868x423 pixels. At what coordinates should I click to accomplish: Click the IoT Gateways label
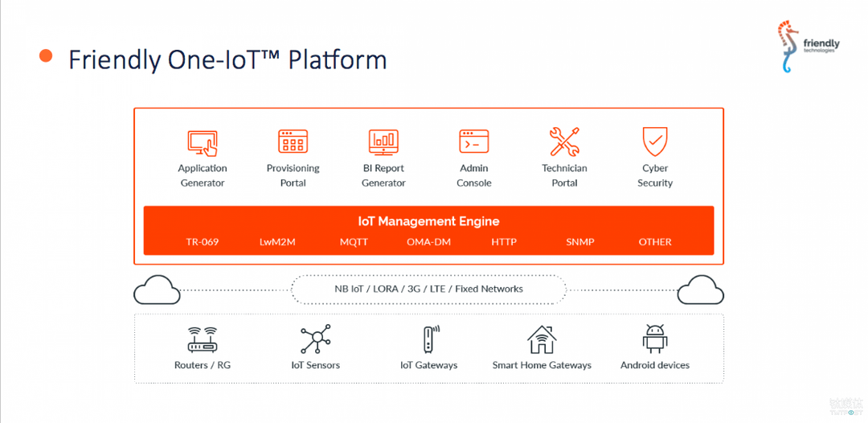[x=429, y=365]
